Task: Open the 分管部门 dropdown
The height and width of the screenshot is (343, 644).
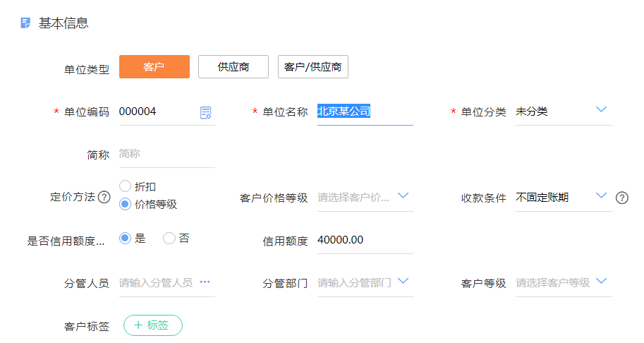Action: [403, 281]
